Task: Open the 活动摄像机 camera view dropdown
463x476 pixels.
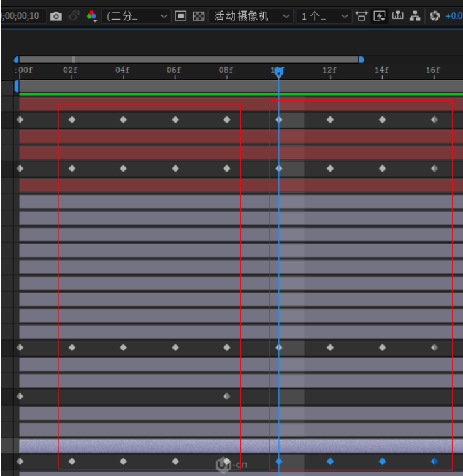Action: [251, 16]
